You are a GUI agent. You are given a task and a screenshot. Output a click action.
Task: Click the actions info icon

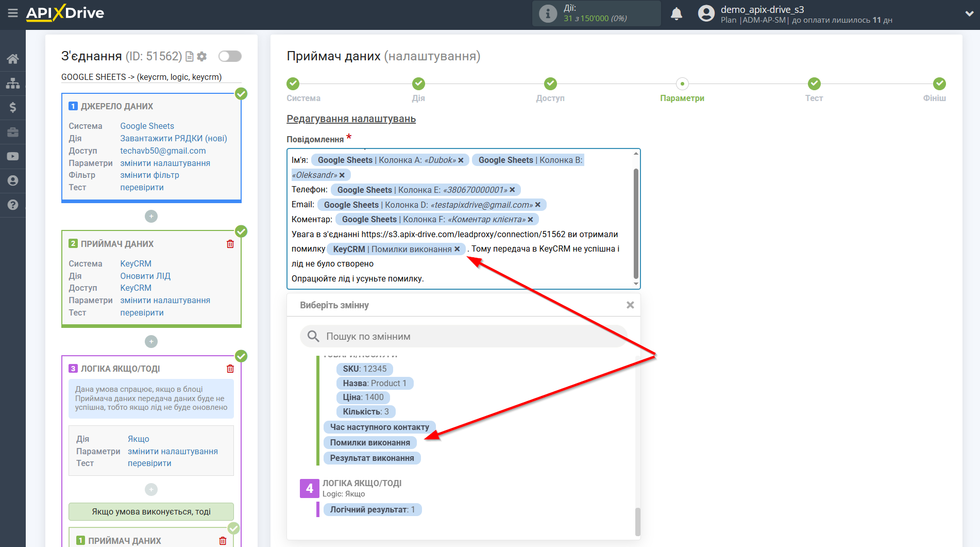(x=548, y=13)
